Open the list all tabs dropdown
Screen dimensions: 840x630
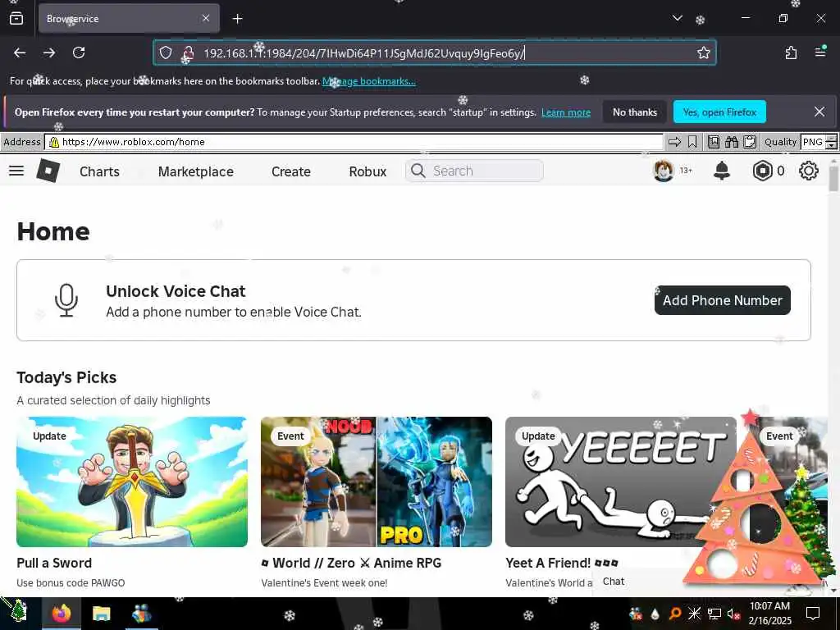pos(677,18)
